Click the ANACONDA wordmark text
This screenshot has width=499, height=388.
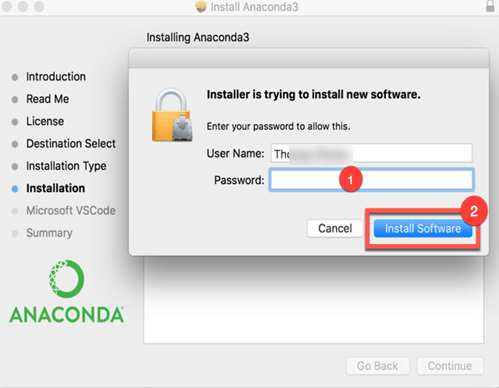tap(67, 315)
